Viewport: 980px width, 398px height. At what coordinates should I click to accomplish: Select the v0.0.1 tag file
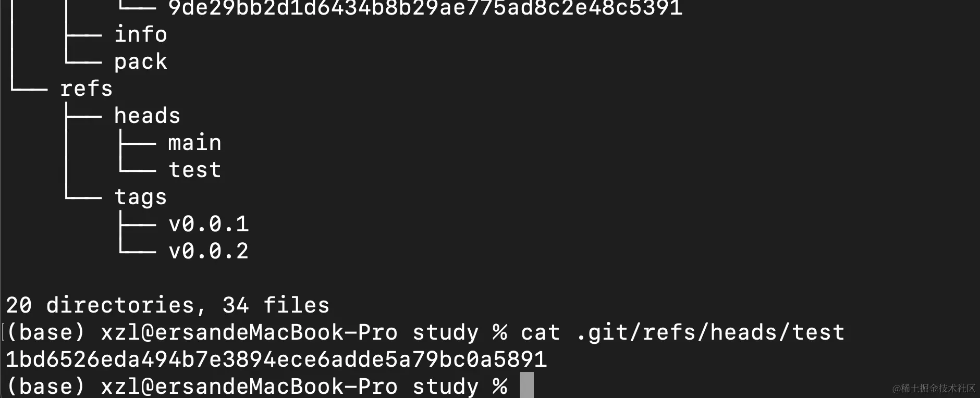point(209,224)
